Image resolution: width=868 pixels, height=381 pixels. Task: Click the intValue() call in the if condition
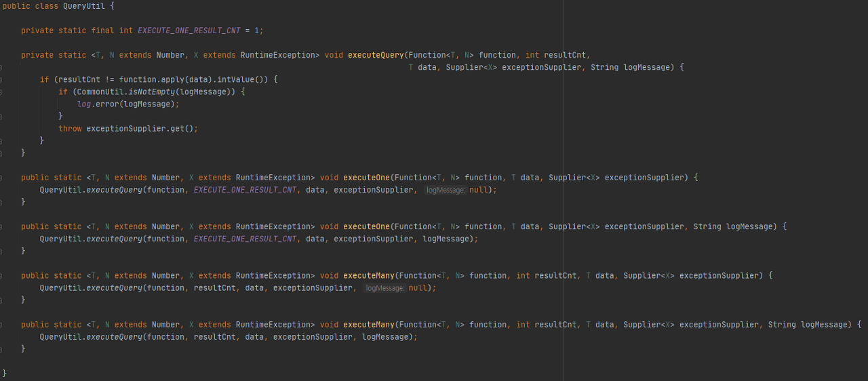click(x=240, y=79)
